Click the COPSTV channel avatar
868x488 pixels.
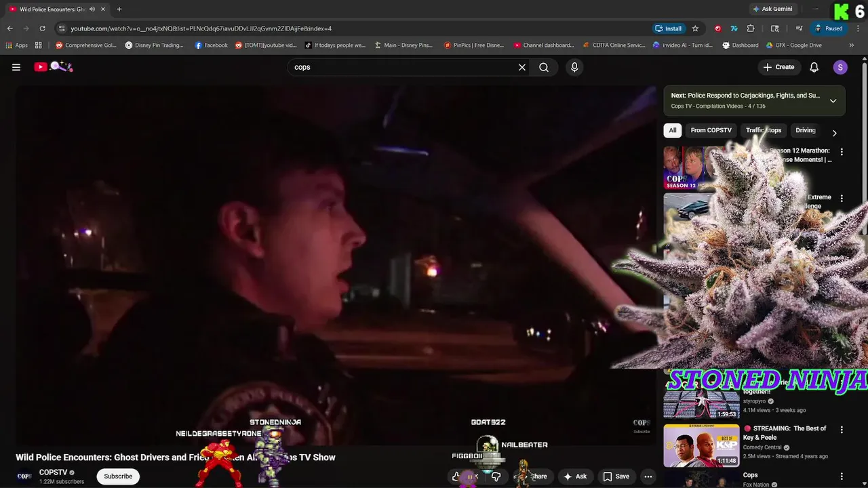point(24,476)
